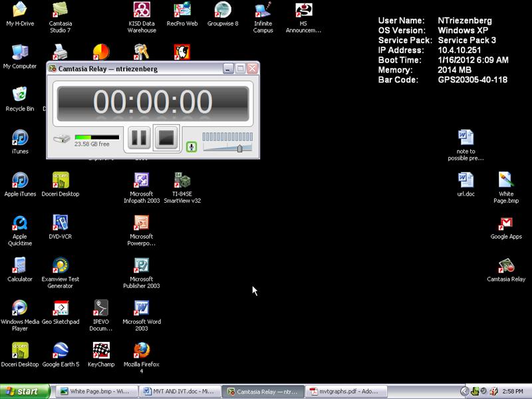Launch TI-84SE SmartView v32
This screenshot has width=532, height=399.
click(182, 188)
